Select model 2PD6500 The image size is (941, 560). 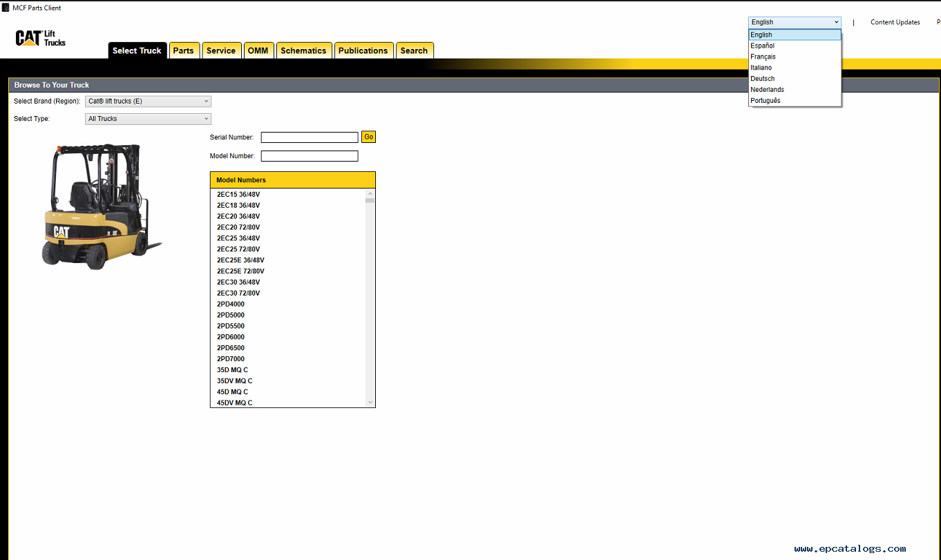point(231,349)
